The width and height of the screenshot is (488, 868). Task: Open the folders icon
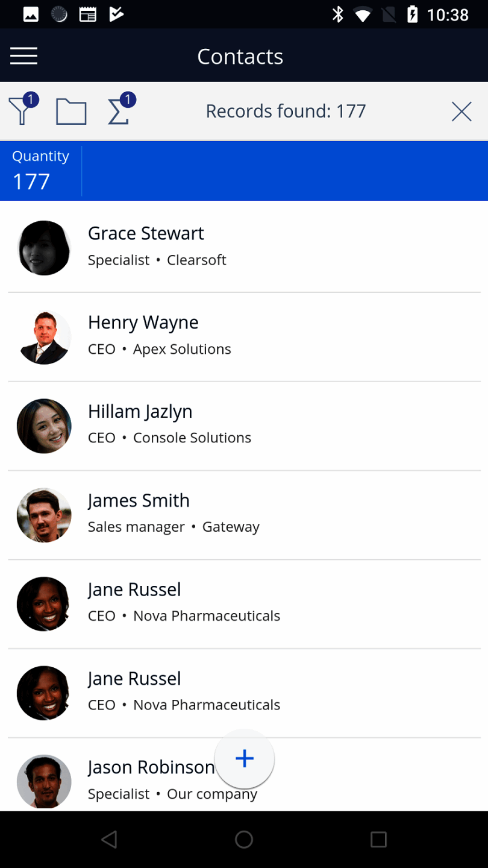point(71,112)
